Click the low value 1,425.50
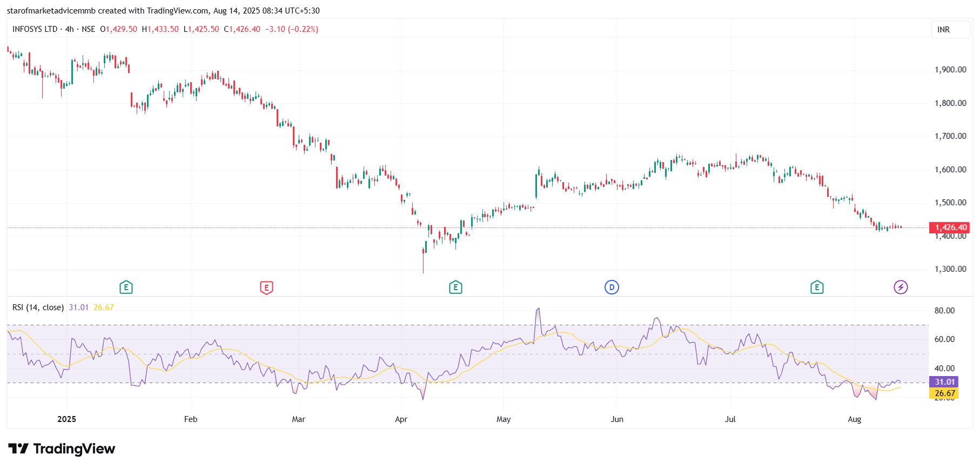Viewport: 980px width, 469px height. [x=203, y=29]
